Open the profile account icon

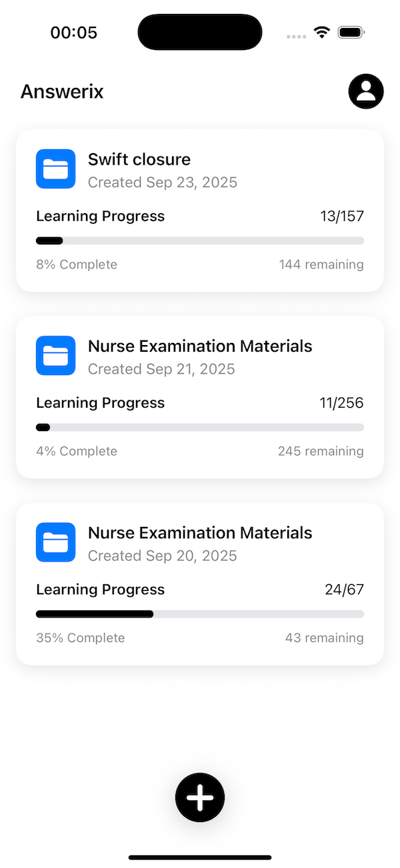pos(365,91)
